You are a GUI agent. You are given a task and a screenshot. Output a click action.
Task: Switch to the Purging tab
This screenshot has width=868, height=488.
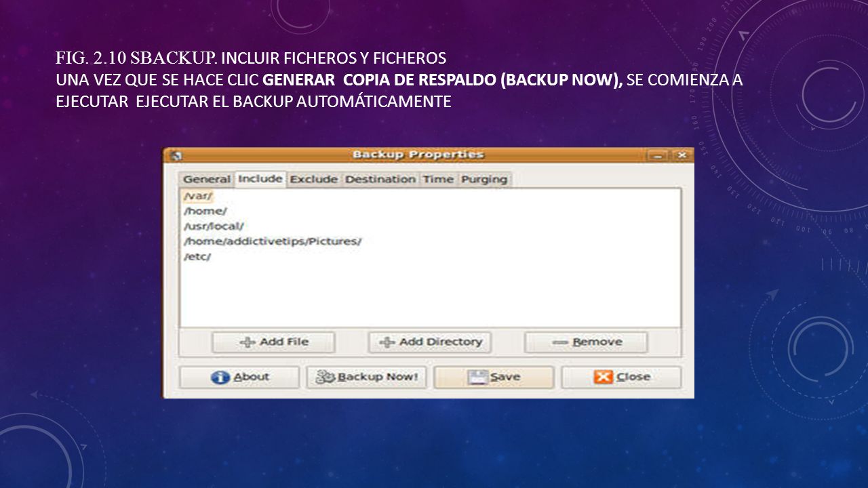pyautogui.click(x=485, y=180)
